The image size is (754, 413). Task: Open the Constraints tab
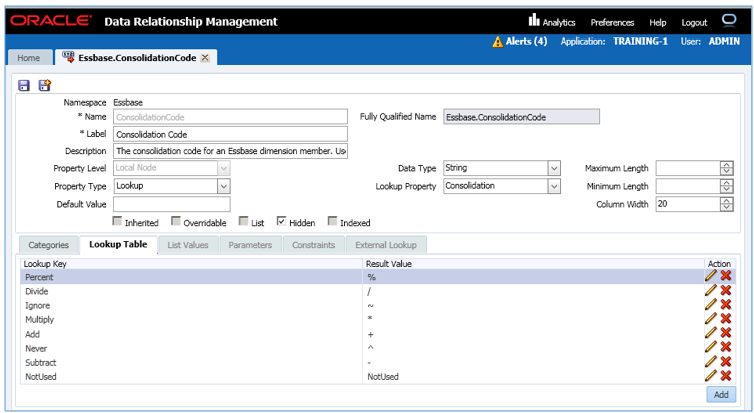click(314, 245)
